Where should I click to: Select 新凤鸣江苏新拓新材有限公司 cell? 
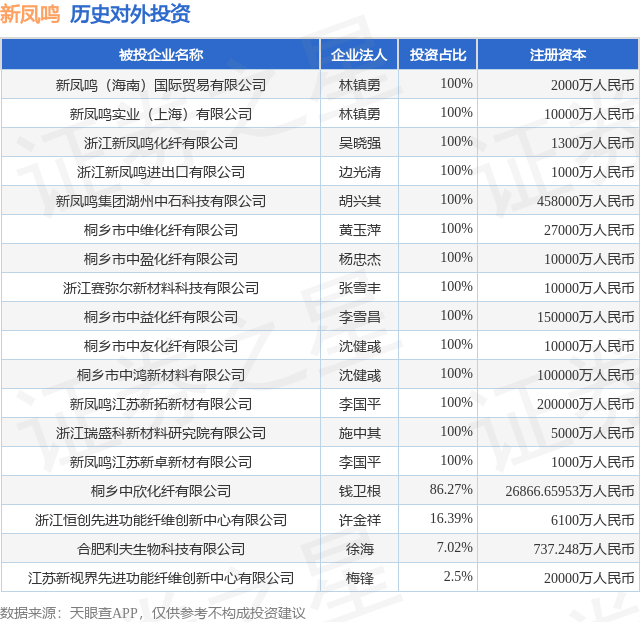161,404
